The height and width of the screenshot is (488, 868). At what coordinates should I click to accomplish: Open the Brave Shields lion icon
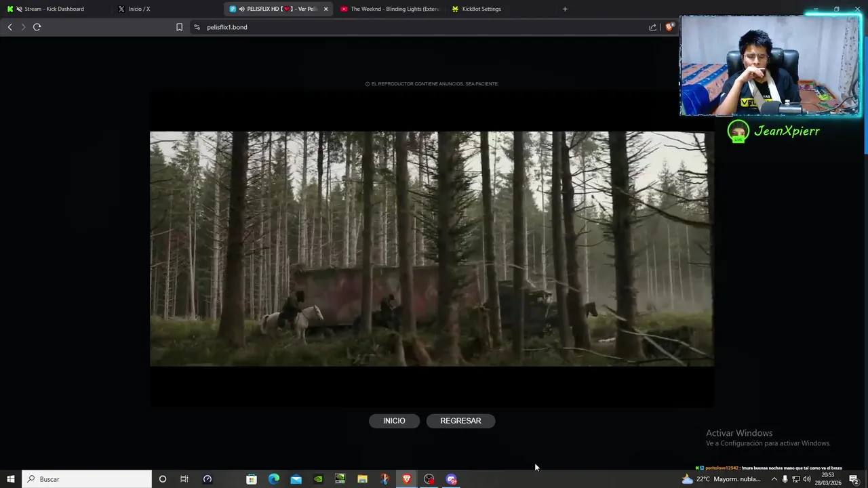(x=669, y=27)
